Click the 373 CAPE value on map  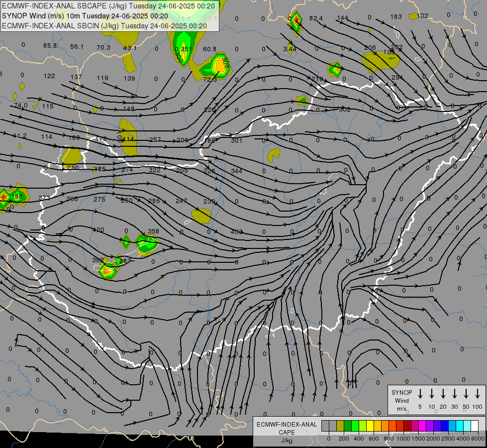(44, 198)
